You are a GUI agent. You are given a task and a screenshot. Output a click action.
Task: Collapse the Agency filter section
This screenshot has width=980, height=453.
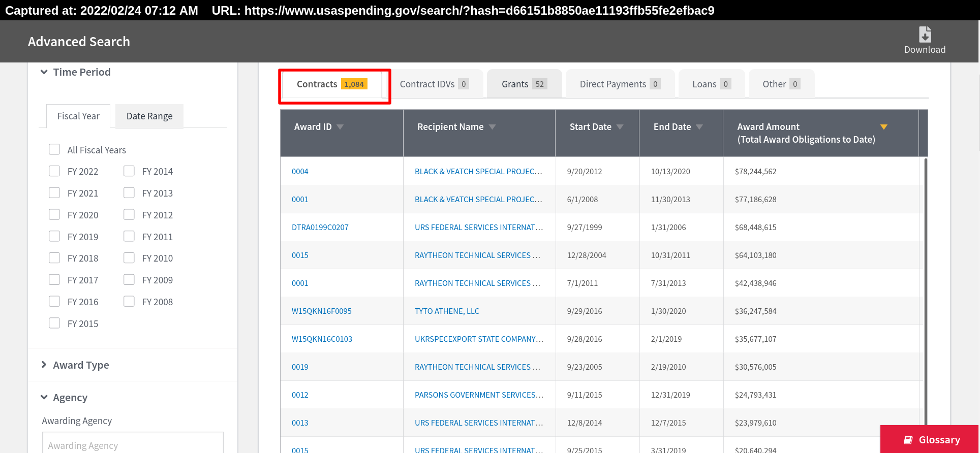[44, 397]
